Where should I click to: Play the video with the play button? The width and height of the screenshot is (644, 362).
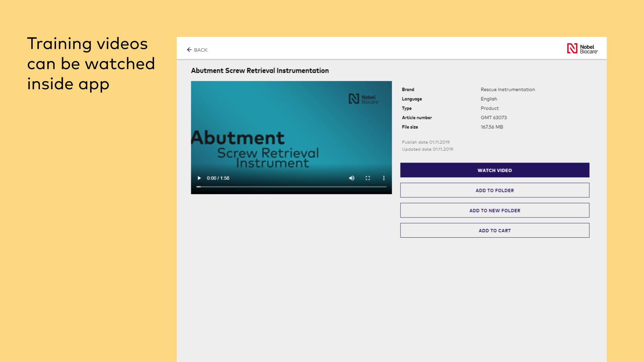pyautogui.click(x=199, y=178)
